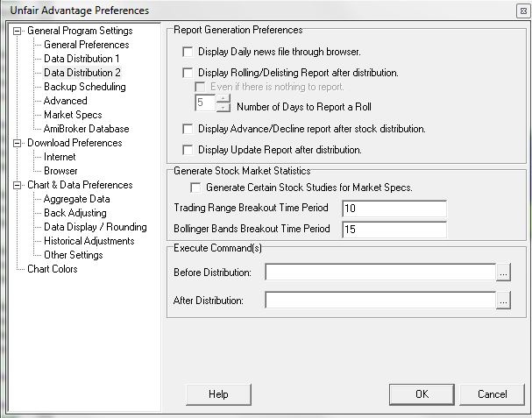Select the General Program Settings label
532x418 pixels.
point(80,31)
